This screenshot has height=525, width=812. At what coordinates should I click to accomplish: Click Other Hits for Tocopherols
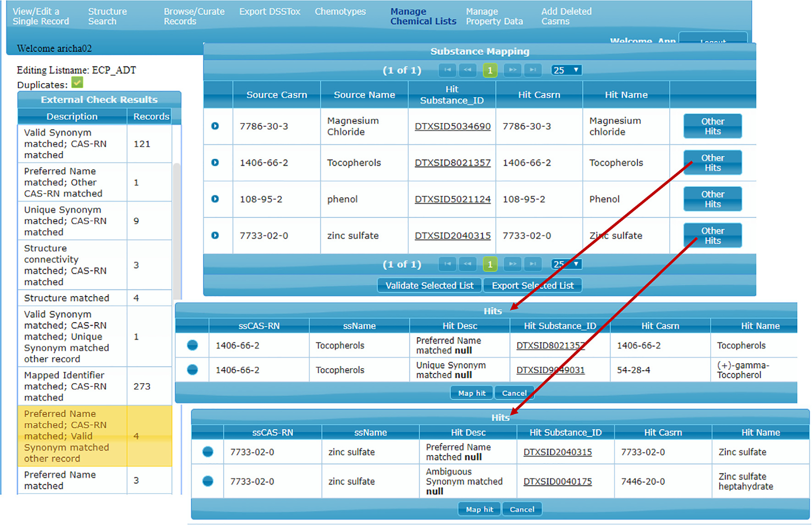pyautogui.click(x=712, y=163)
